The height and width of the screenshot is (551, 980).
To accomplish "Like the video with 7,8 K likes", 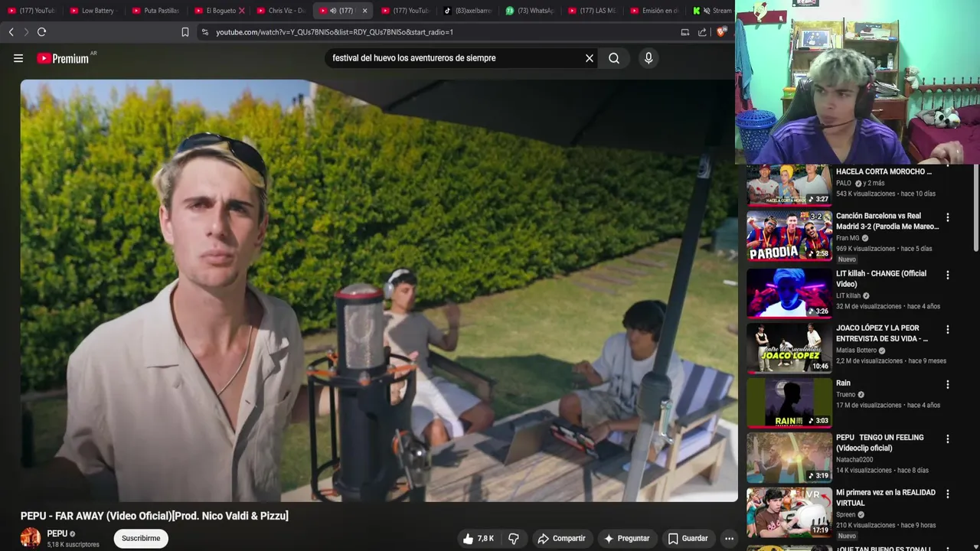I will (x=478, y=539).
